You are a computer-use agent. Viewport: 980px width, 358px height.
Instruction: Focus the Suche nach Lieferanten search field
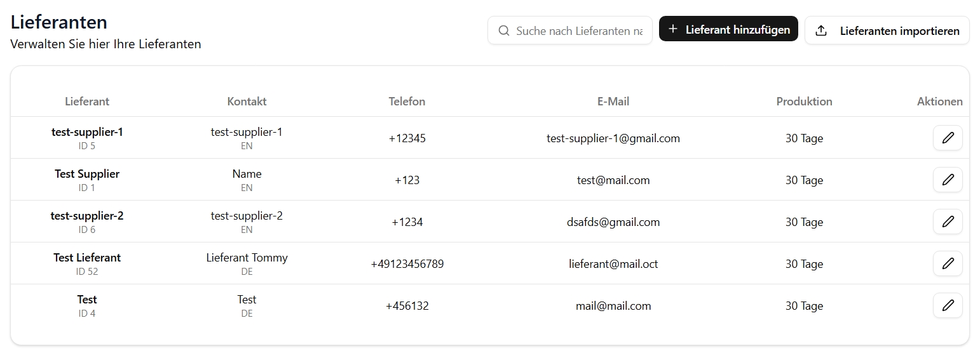(570, 30)
